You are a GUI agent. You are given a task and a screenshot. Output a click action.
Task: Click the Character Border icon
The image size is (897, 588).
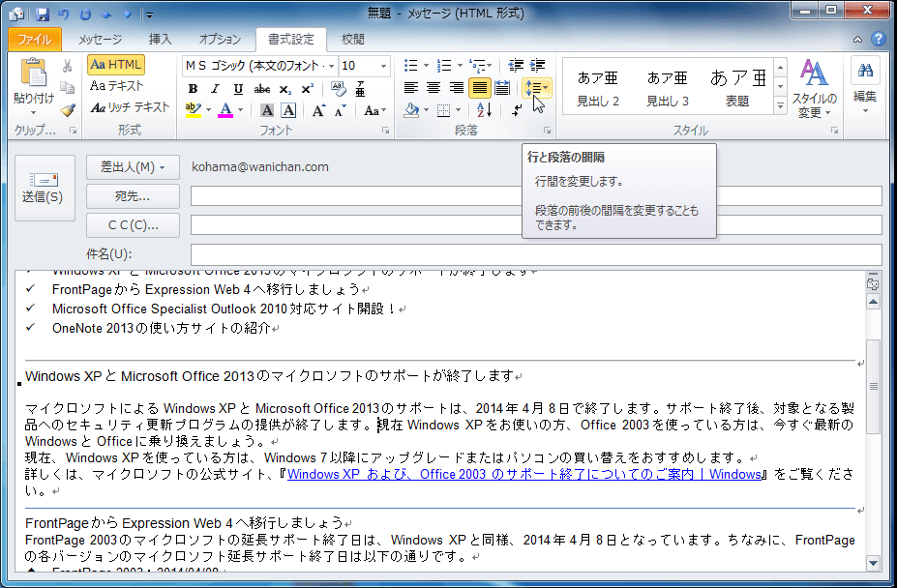click(289, 110)
